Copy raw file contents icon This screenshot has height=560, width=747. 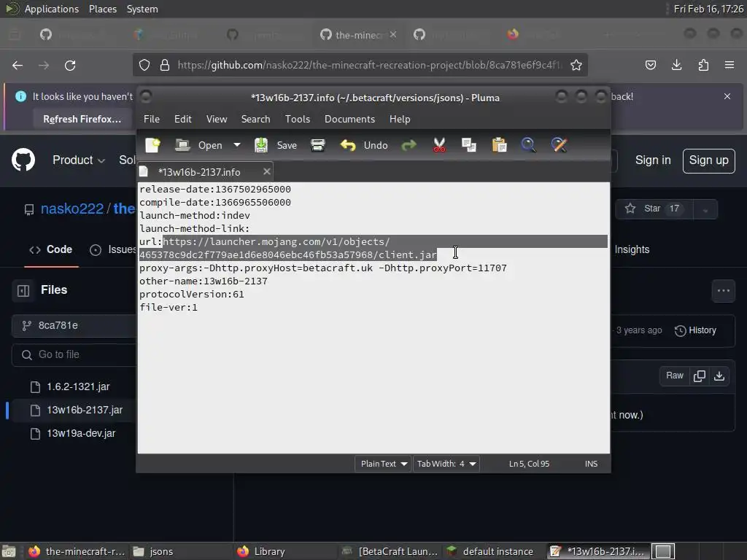click(700, 376)
